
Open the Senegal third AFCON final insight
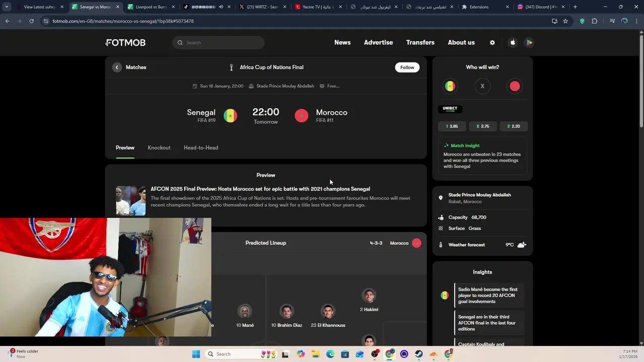(x=489, y=323)
